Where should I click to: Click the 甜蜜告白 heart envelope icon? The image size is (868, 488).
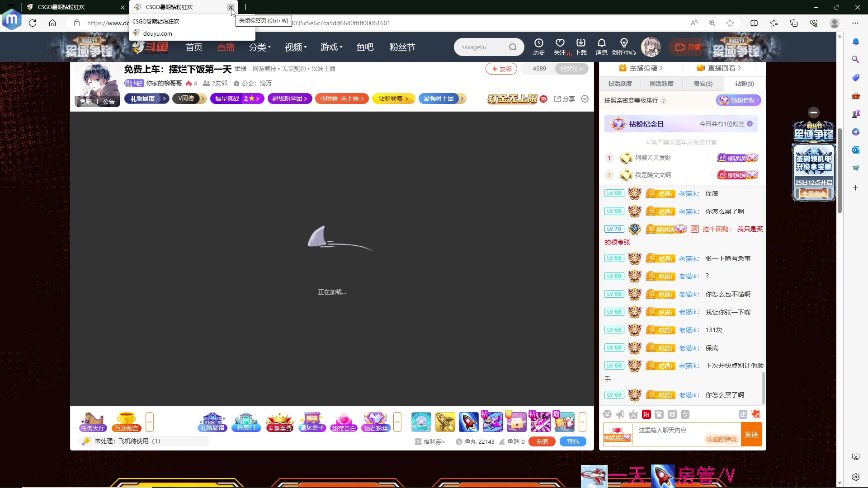pos(344,422)
